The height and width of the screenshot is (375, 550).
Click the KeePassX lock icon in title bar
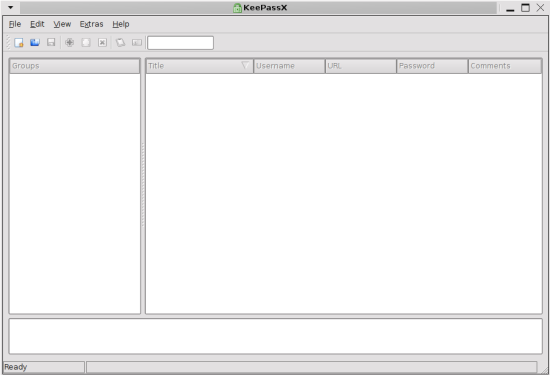click(237, 8)
